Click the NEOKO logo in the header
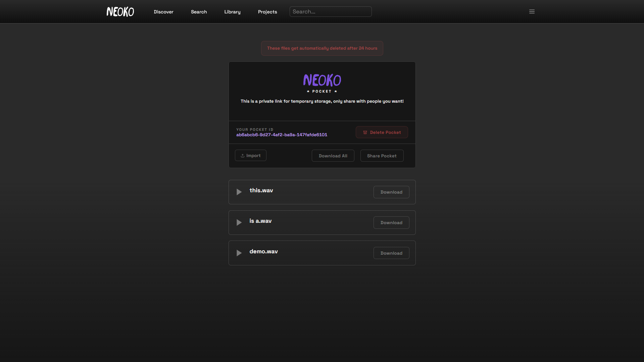Screen dimensions: 644x362 [x=120, y=12]
